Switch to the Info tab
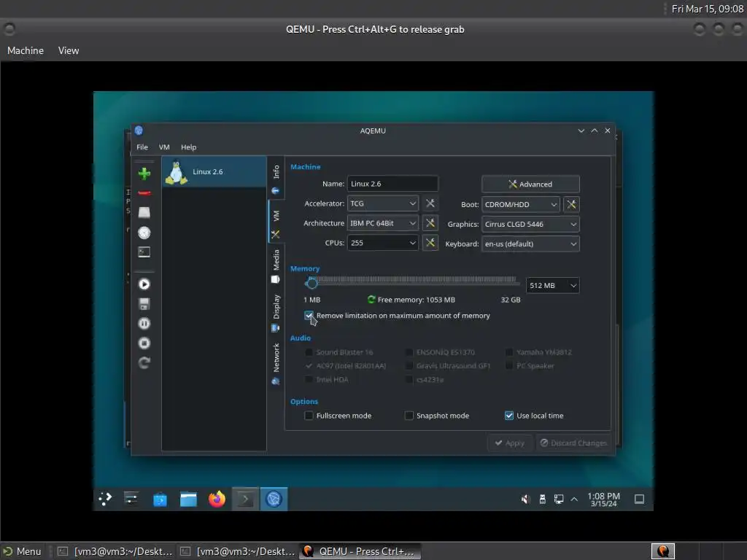The image size is (747, 560). (276, 178)
